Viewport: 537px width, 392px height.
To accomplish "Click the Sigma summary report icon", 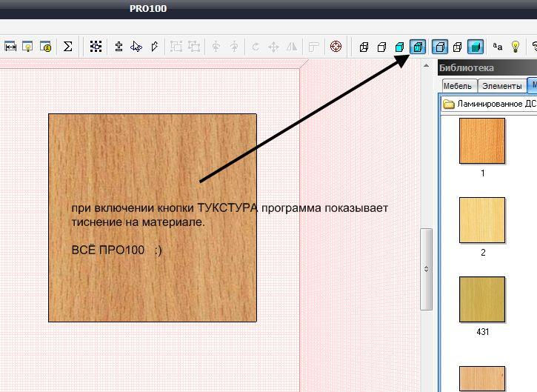I will coord(68,46).
